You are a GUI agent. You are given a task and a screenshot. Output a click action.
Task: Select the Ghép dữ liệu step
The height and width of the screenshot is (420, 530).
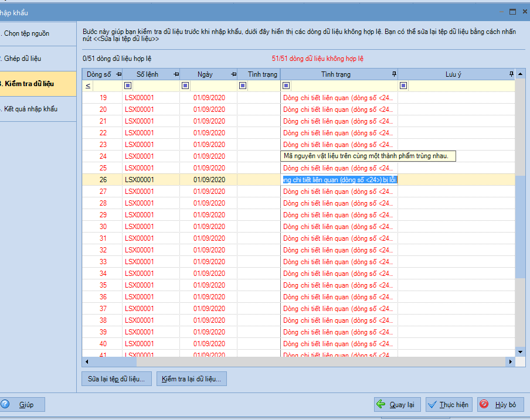22,59
